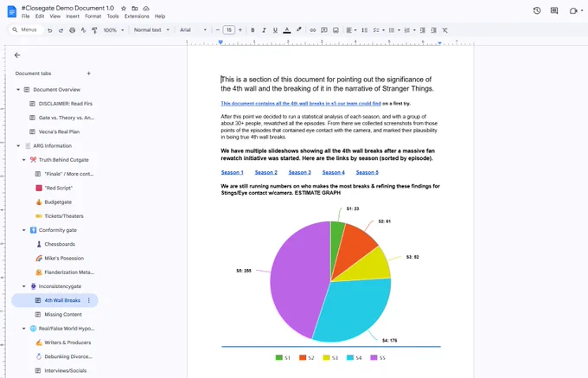Click the font size field showing 15
The height and width of the screenshot is (378, 588).
[x=229, y=30]
